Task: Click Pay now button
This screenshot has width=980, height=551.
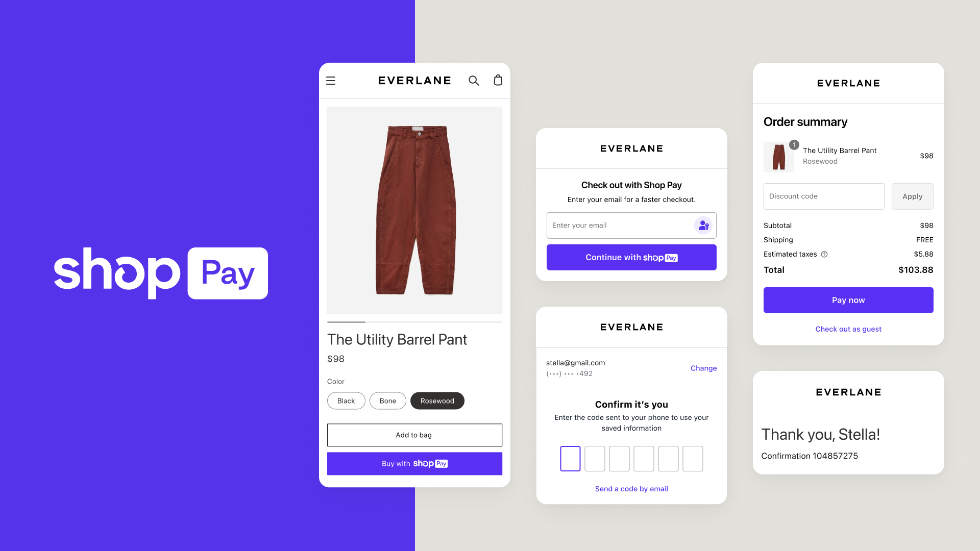Action: click(x=848, y=299)
